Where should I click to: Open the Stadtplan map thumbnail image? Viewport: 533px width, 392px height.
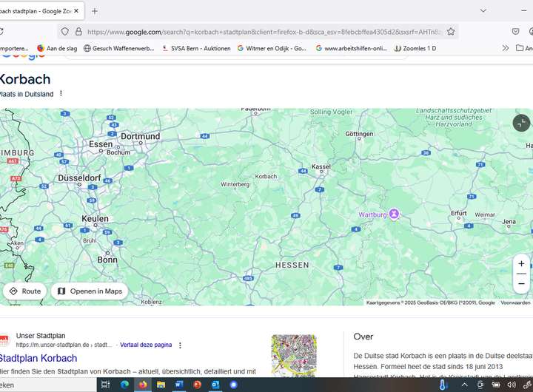pos(294,356)
